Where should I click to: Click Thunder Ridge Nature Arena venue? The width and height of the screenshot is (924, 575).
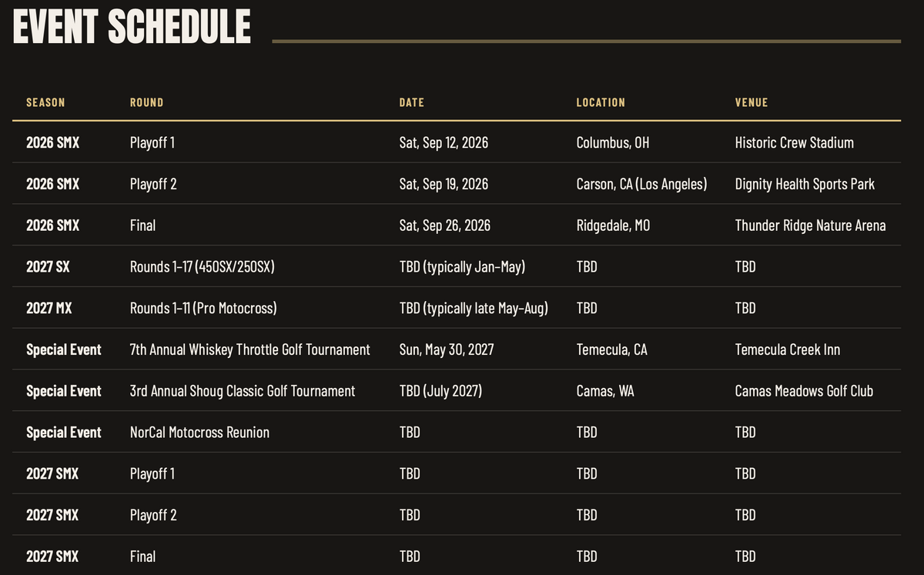pyautogui.click(x=810, y=226)
